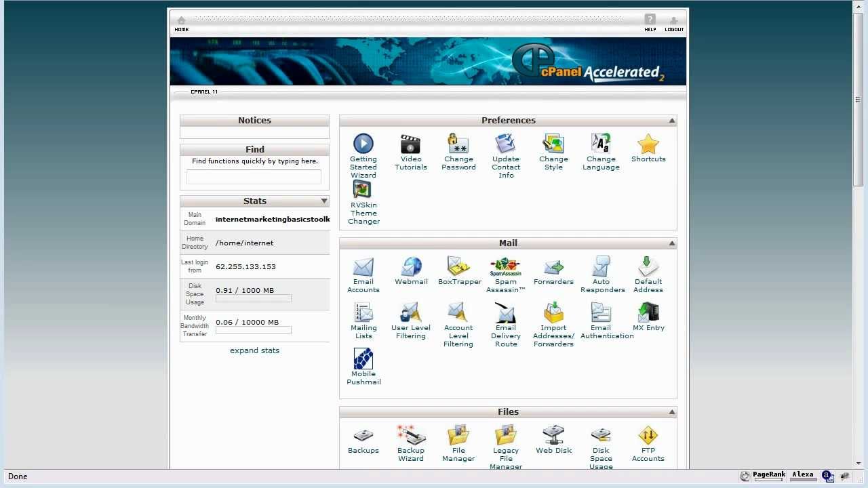Click the Notices panel header
This screenshot has width=868, height=488.
[x=254, y=121]
